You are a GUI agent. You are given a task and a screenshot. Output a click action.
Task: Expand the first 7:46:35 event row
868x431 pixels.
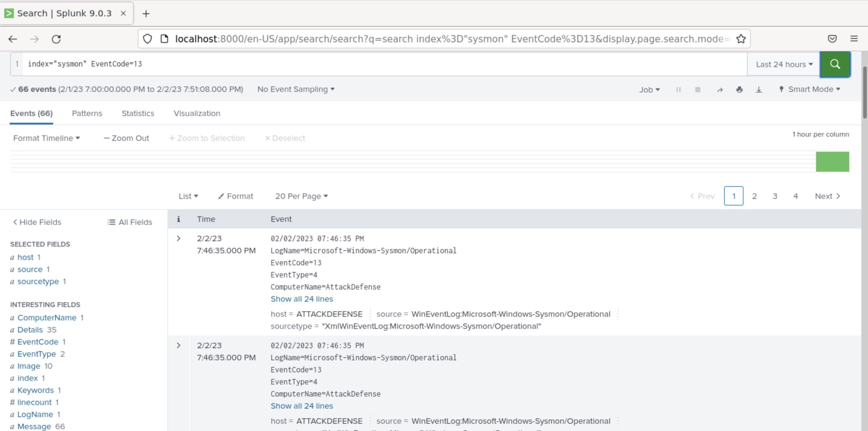[x=179, y=238]
